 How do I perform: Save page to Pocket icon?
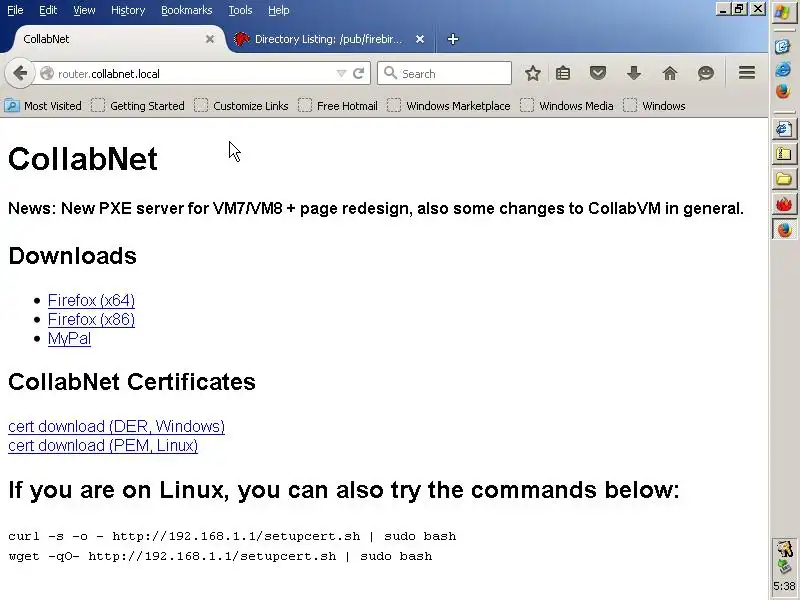click(598, 73)
